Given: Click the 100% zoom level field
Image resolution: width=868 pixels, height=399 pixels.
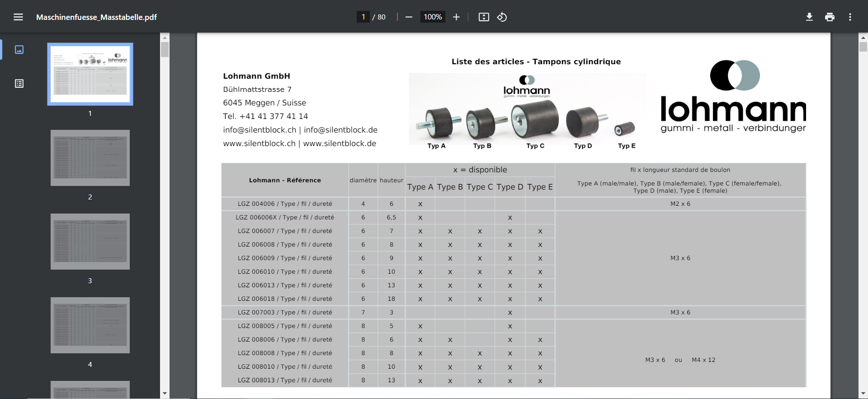Looking at the screenshot, I should (x=433, y=17).
